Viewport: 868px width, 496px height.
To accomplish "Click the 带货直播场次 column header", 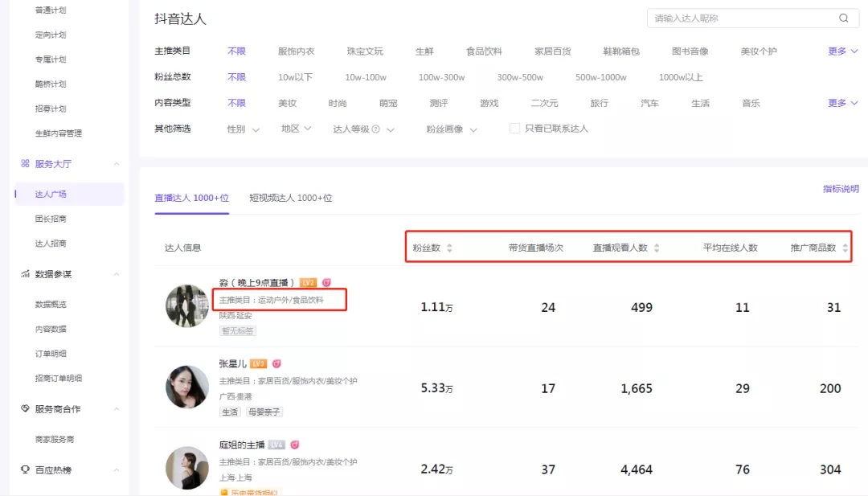I will click(536, 248).
